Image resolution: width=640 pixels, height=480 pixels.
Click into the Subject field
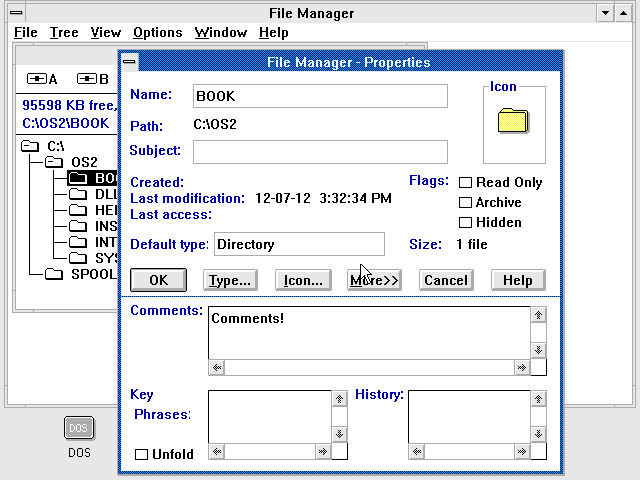click(320, 152)
